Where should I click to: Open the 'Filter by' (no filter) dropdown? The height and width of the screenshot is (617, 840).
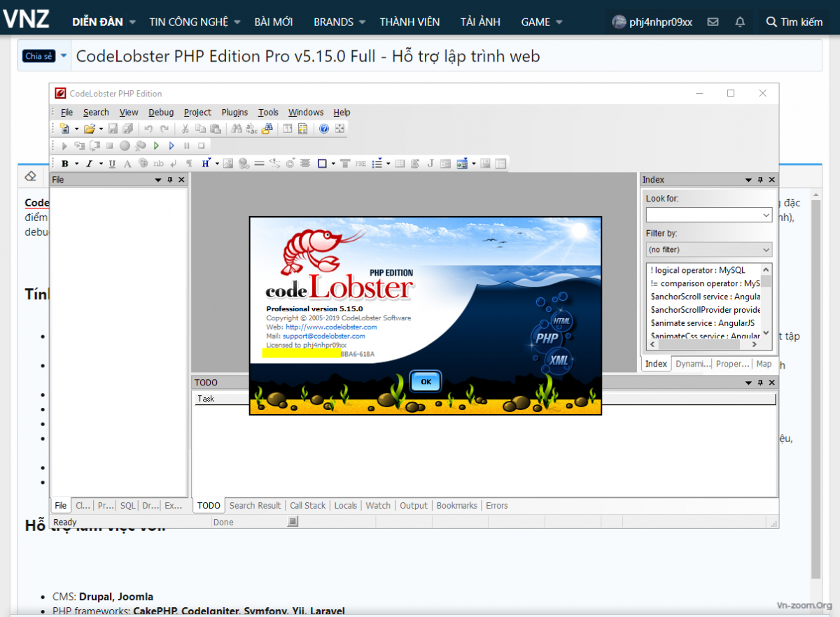[766, 250]
